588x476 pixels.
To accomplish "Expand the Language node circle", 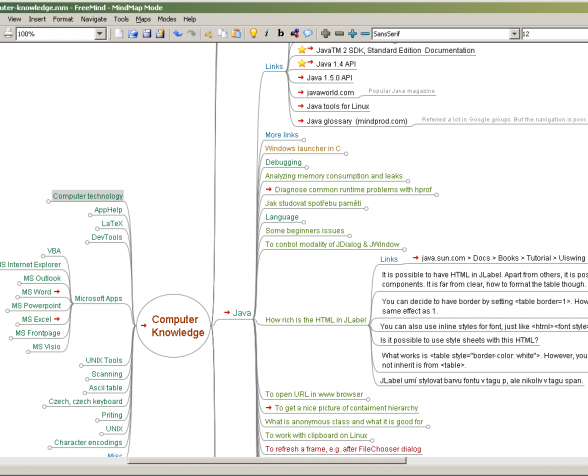I will [304, 222].
